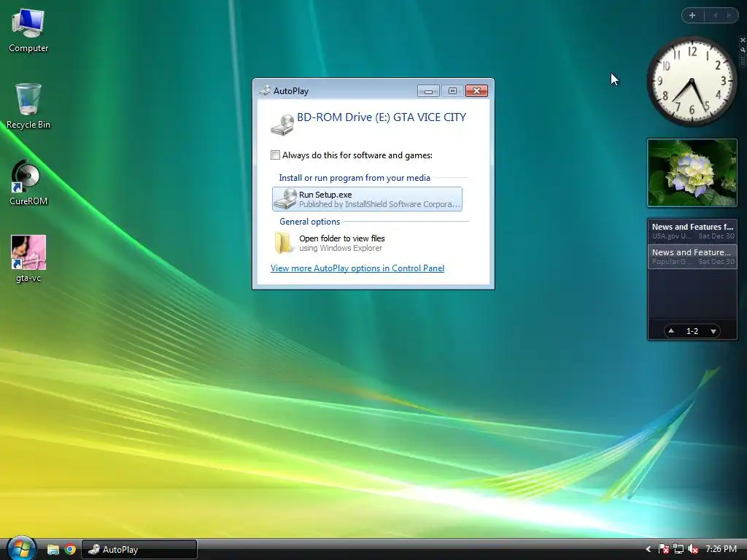Open View more AutoPlay options in Control Panel
Image resolution: width=747 pixels, height=560 pixels.
pyautogui.click(x=357, y=268)
